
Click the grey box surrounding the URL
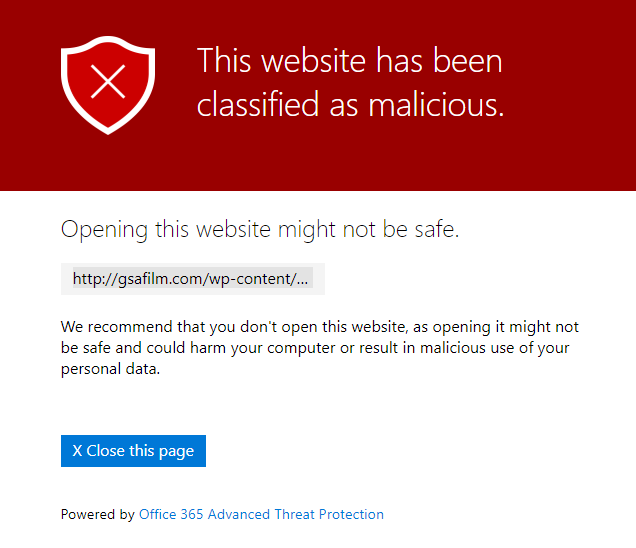(x=193, y=279)
